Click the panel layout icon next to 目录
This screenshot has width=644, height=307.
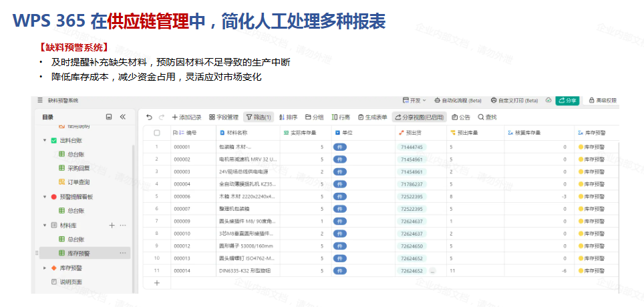[x=109, y=117]
